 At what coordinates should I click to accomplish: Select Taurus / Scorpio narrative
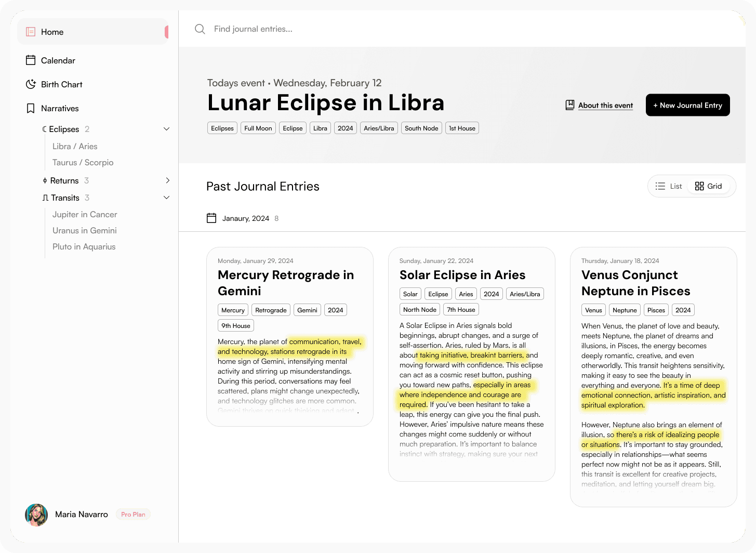[x=83, y=163]
